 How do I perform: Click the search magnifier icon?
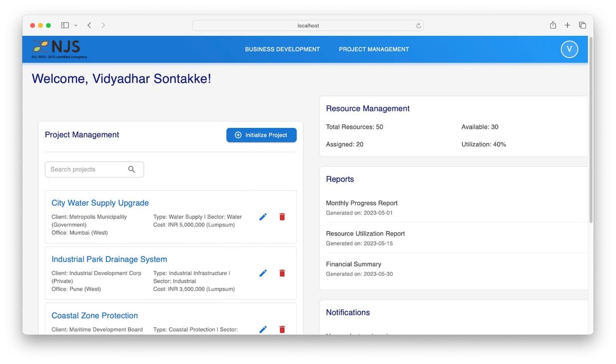click(x=131, y=169)
